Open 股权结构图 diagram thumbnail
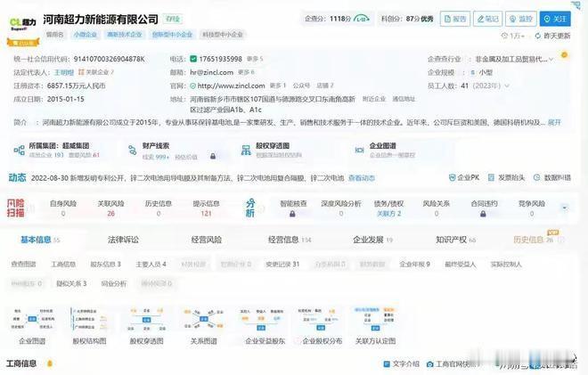The image size is (588, 375). (x=89, y=326)
